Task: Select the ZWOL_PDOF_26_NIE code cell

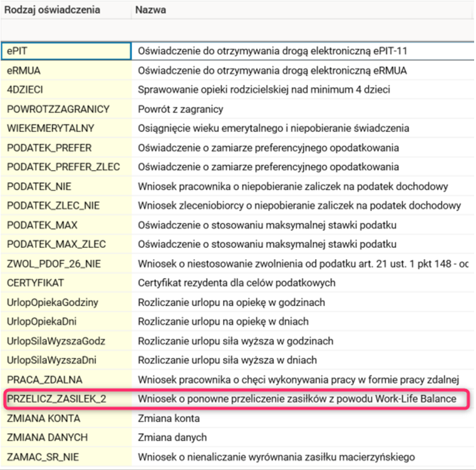Action: click(66, 263)
